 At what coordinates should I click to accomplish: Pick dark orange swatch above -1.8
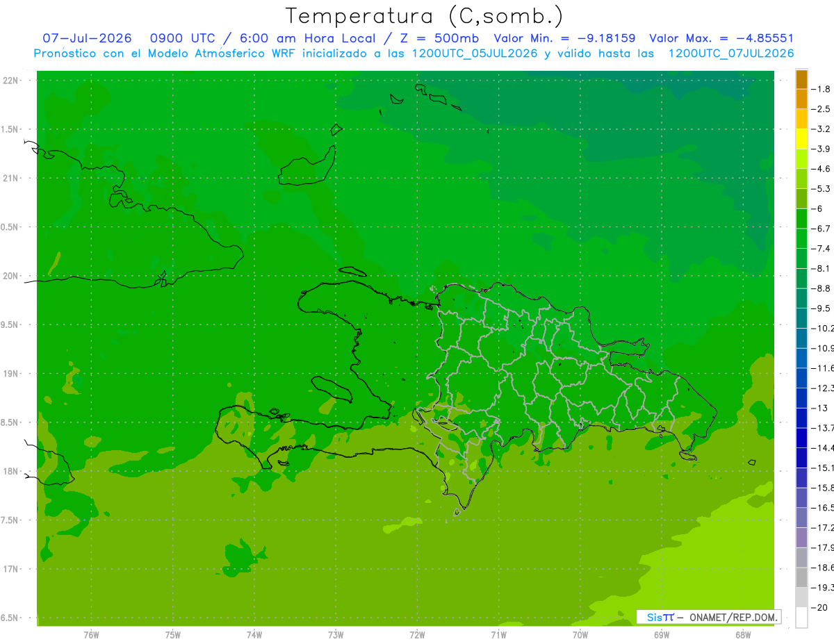(x=801, y=79)
